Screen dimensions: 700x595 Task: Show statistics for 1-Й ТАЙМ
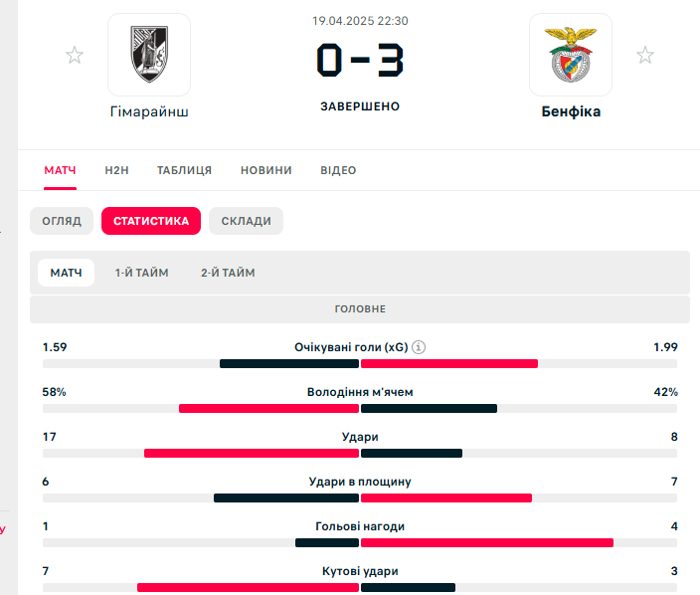point(141,273)
